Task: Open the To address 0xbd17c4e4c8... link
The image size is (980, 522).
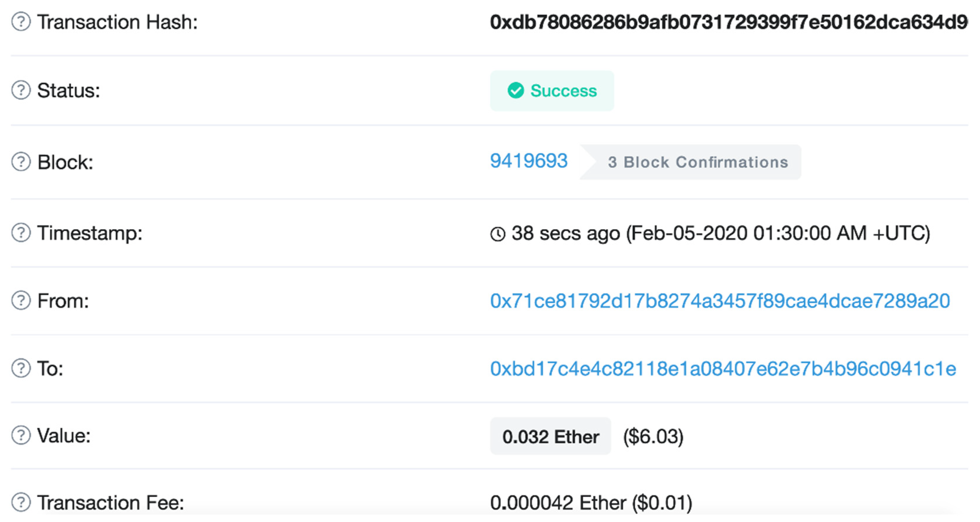Action: pos(723,369)
